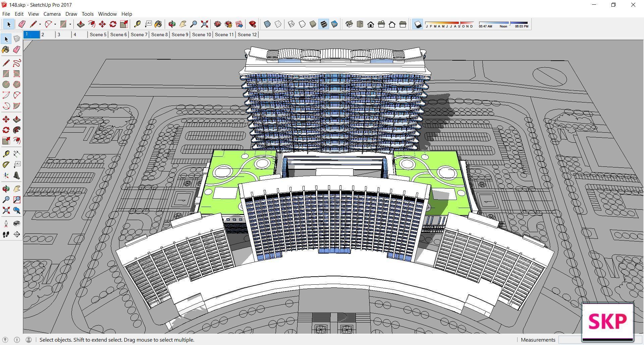The image size is (644, 345).
Task: Select the Section Plane tool
Action: tap(17, 234)
